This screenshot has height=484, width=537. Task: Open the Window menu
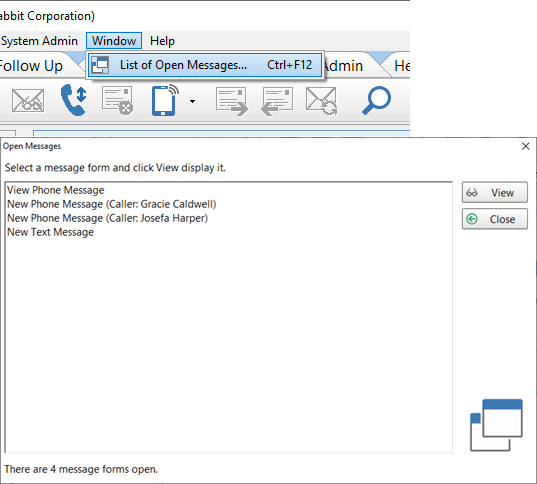[114, 41]
